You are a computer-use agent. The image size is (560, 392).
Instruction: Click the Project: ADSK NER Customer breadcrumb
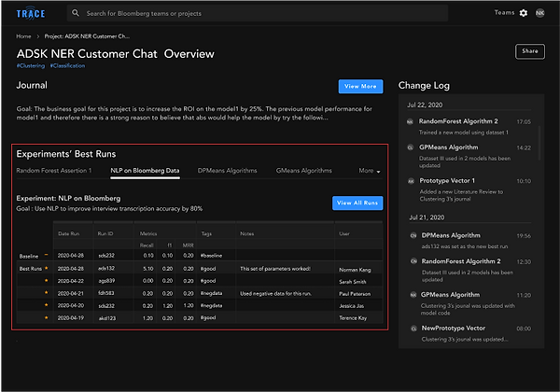(x=87, y=36)
